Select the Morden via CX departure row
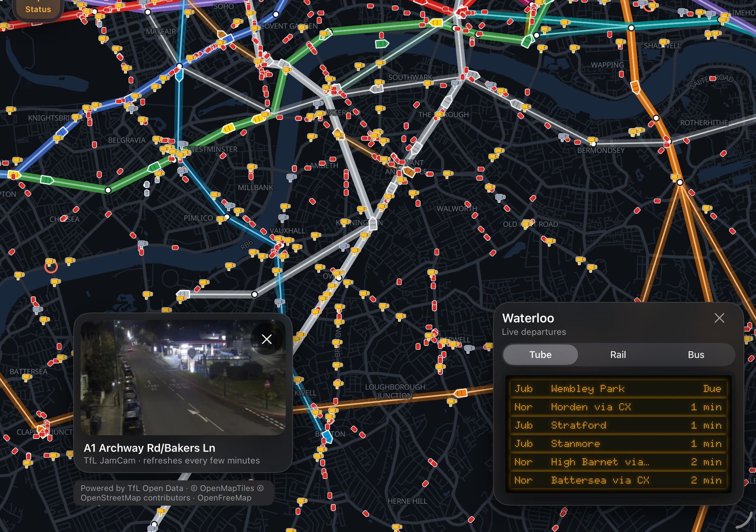This screenshot has width=756, height=532. (618, 407)
